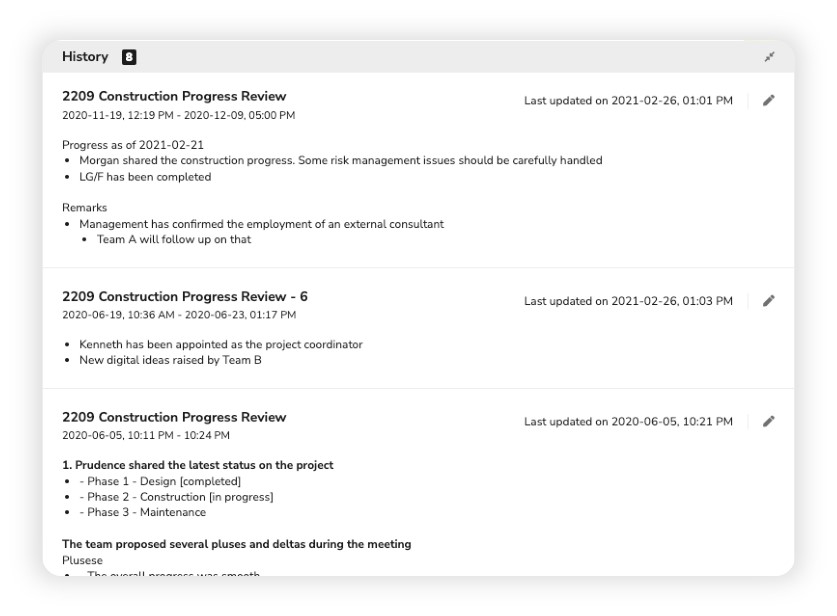The width and height of the screenshot is (837, 616).
Task: Edit the entry last updated on 2020-06-05
Action: [768, 421]
